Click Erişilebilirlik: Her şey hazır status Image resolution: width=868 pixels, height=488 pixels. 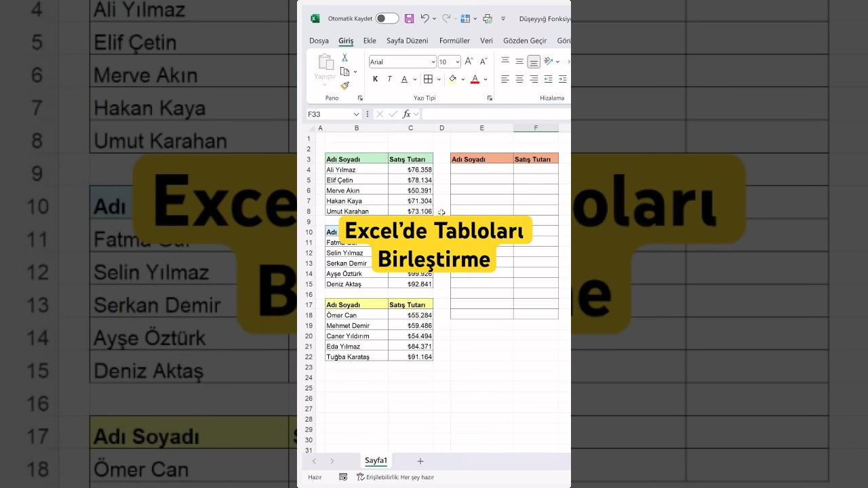(395, 477)
